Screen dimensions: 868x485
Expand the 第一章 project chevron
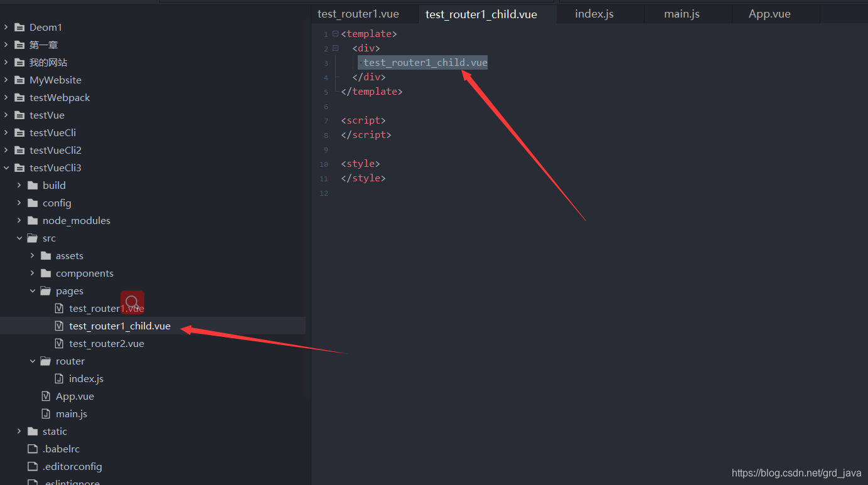[x=6, y=45]
